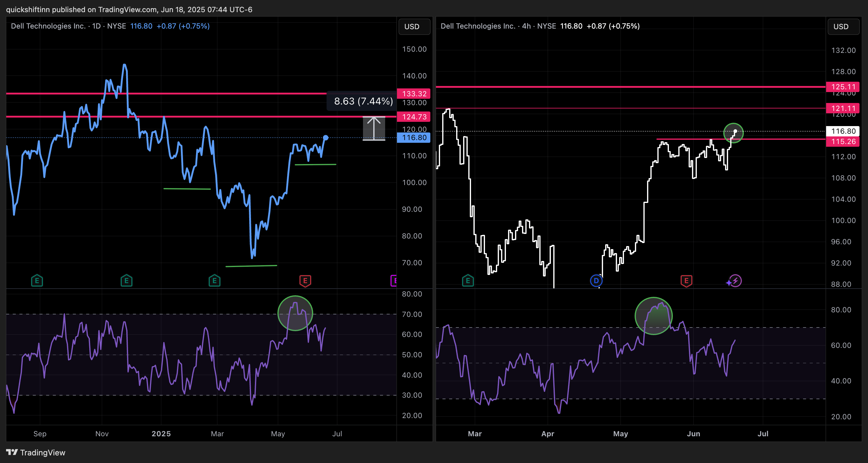The height and width of the screenshot is (463, 868).
Task: Click the white 116.80 price label on 4h chart
Action: pos(843,131)
